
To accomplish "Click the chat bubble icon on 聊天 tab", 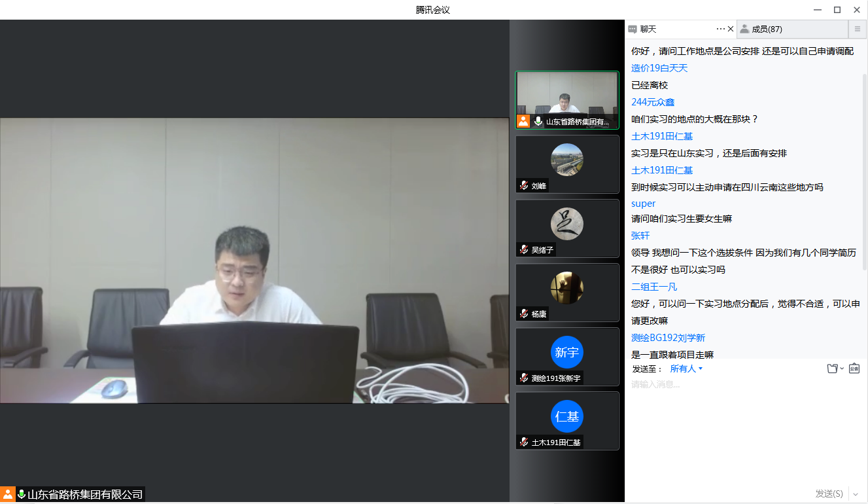I will tap(633, 29).
